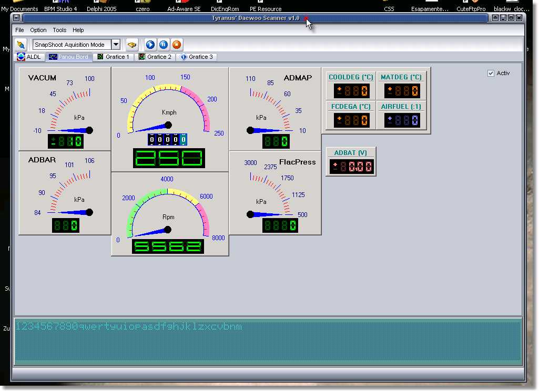Go to the Grafice 3 tab
The width and height of the screenshot is (539, 392).
[x=197, y=57]
